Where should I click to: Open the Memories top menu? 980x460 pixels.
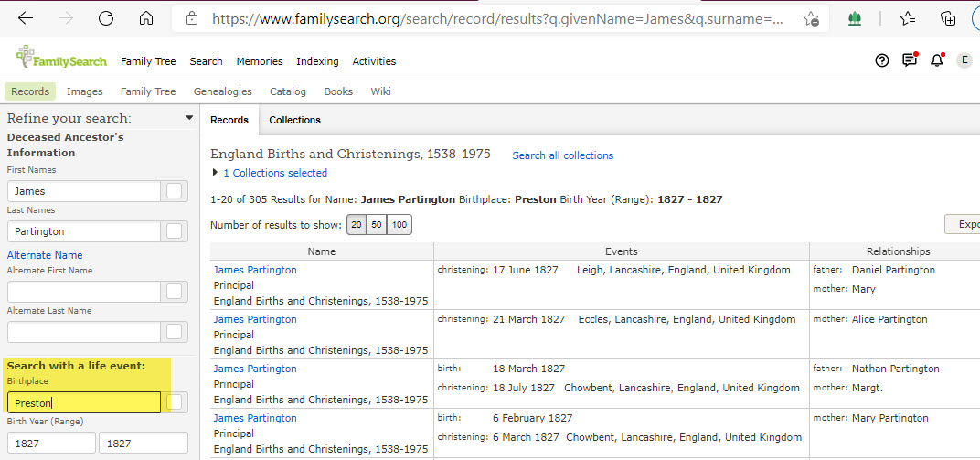pos(260,61)
